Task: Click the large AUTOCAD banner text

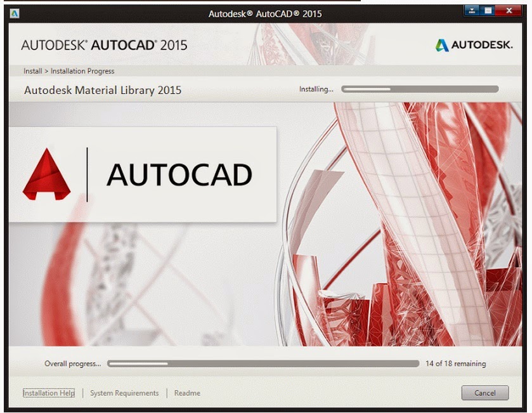Action: 179,174
